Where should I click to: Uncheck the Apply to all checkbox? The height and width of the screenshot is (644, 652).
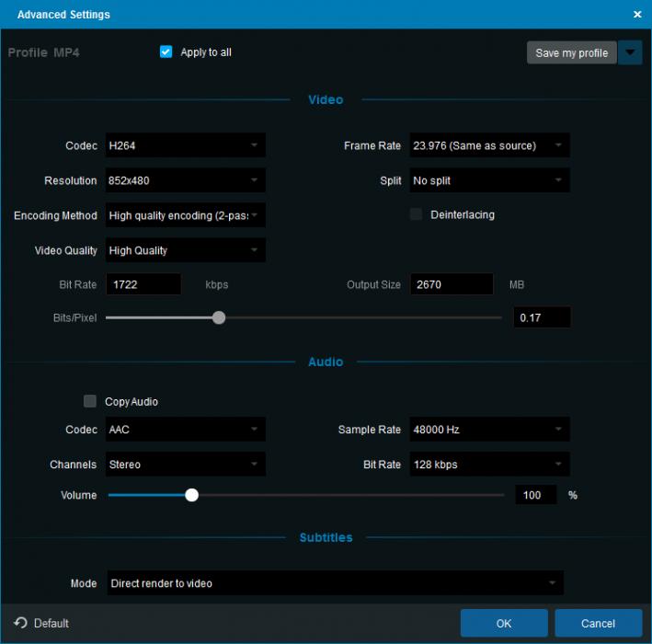[x=166, y=52]
